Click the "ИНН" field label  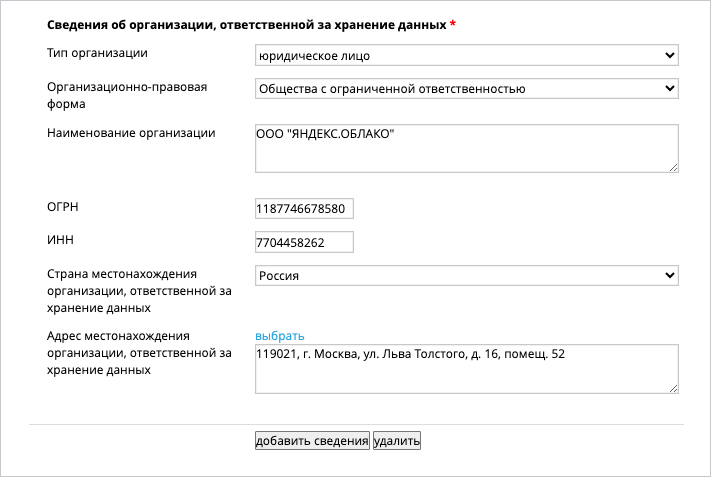click(x=60, y=240)
